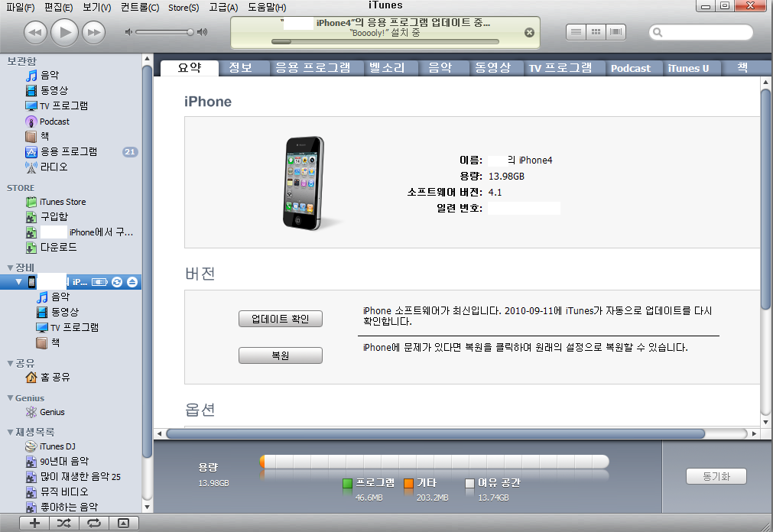Collapse the Genius section
This screenshot has width=773, height=532.
point(10,398)
